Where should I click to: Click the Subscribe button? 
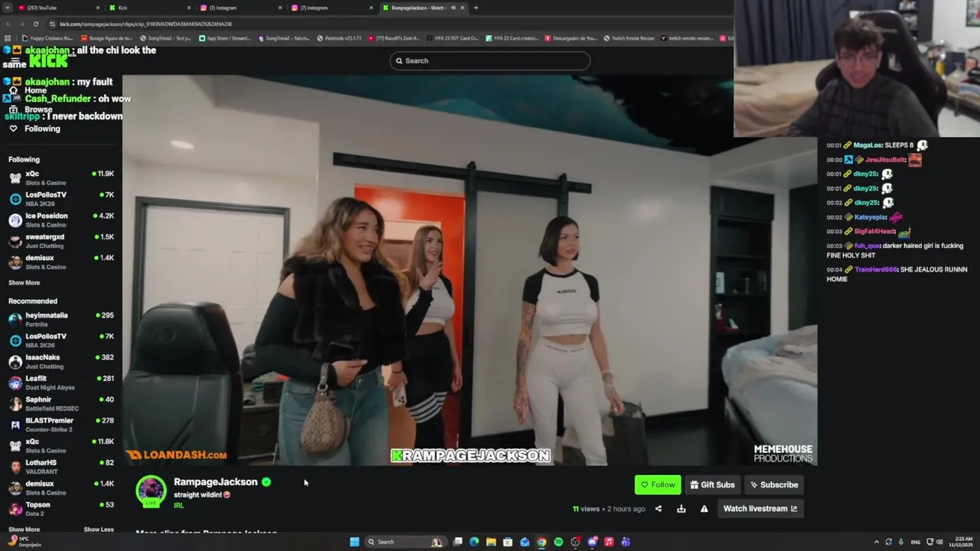774,484
